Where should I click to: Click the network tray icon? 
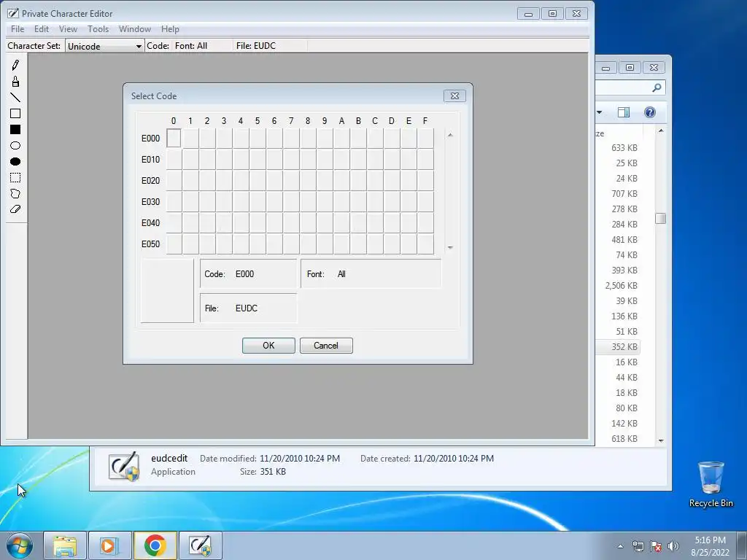tap(638, 546)
